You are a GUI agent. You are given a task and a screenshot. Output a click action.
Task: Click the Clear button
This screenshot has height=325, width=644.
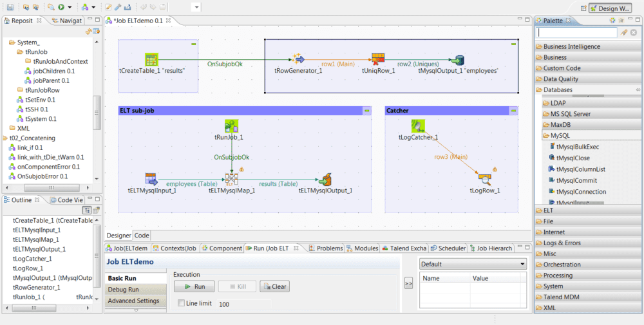point(274,286)
